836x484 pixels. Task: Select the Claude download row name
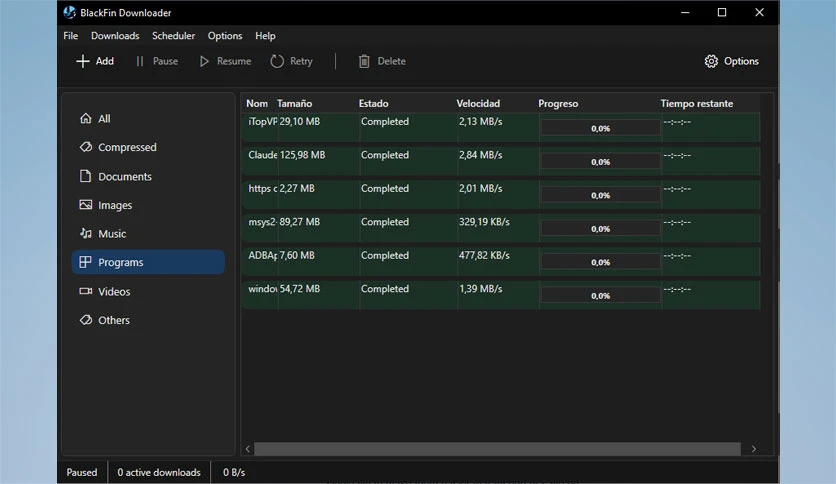click(x=262, y=155)
